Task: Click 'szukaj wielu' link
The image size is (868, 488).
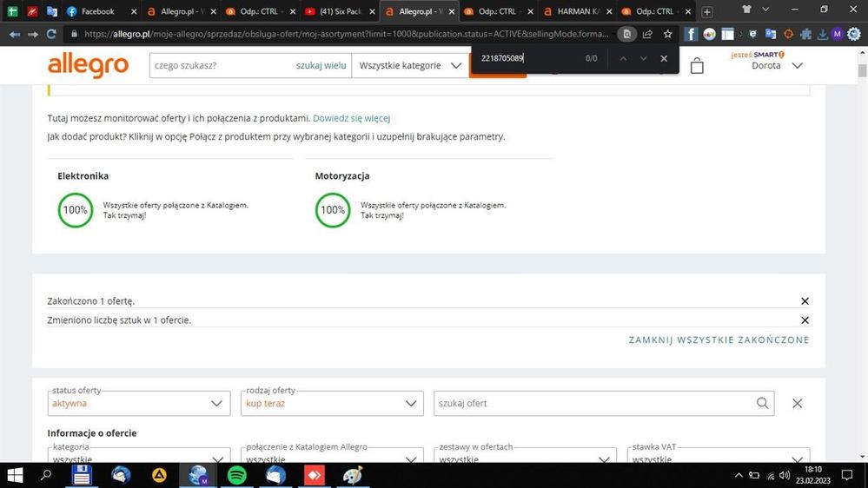Action: [x=321, y=65]
